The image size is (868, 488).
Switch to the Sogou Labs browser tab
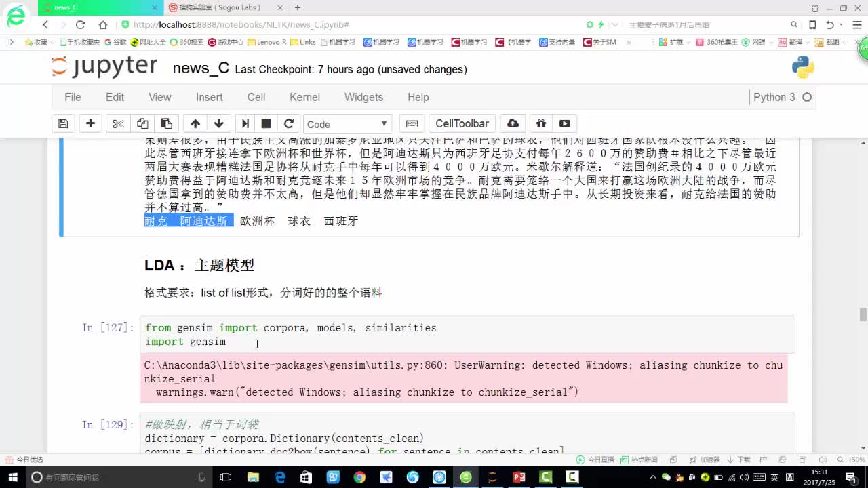pyautogui.click(x=224, y=7)
